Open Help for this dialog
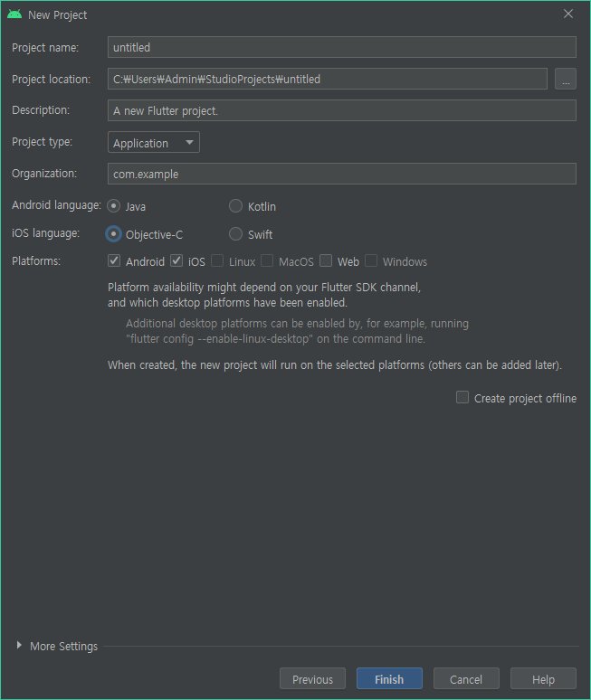591x700 pixels. coord(543,679)
